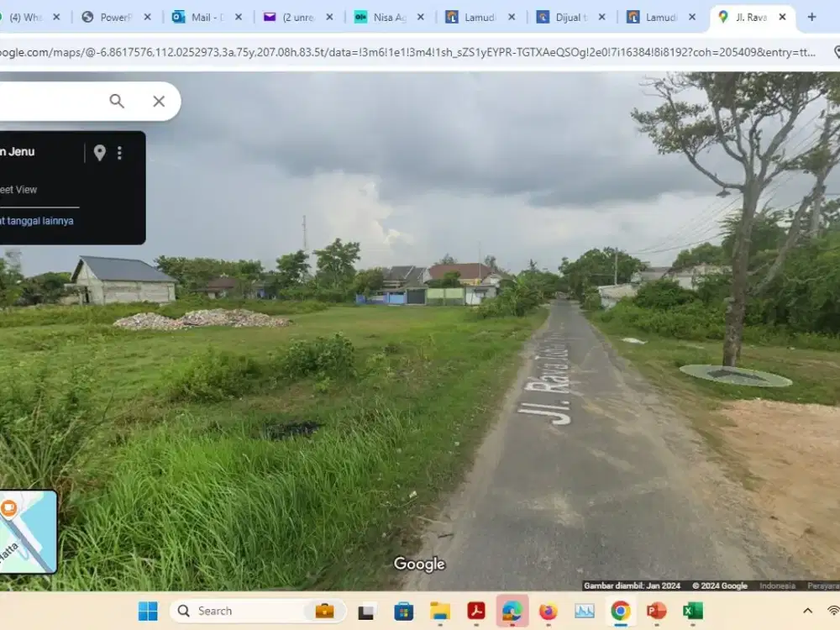The image size is (840, 630).
Task: Switch to the Dijual browser tab
Action: tap(570, 17)
